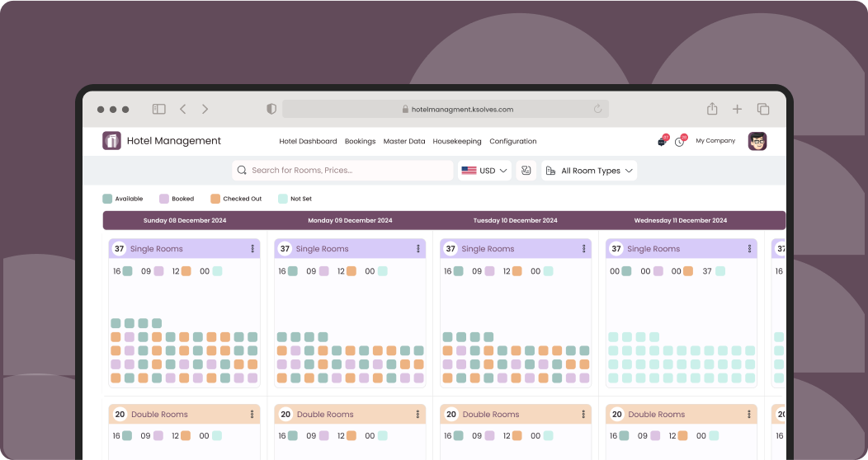The height and width of the screenshot is (460, 868).
Task: Open the clock activities notification icon
Action: [679, 142]
